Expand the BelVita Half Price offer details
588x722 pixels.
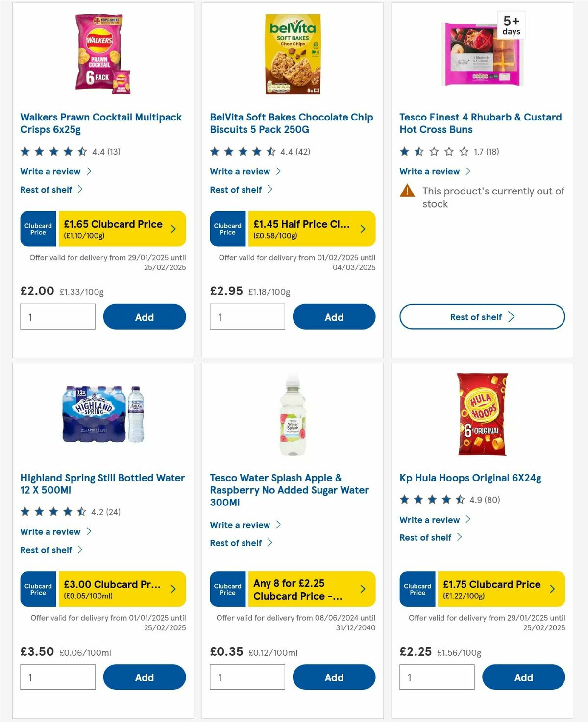coord(362,228)
